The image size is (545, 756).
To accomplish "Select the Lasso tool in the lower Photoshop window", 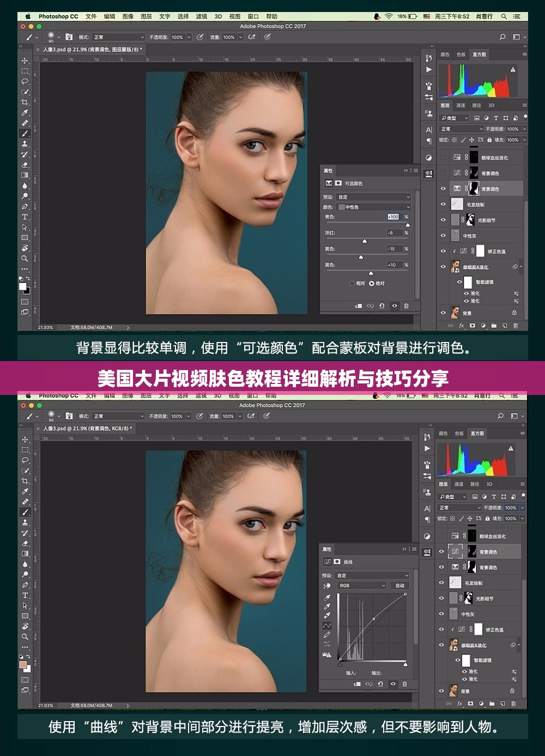I will (25, 460).
